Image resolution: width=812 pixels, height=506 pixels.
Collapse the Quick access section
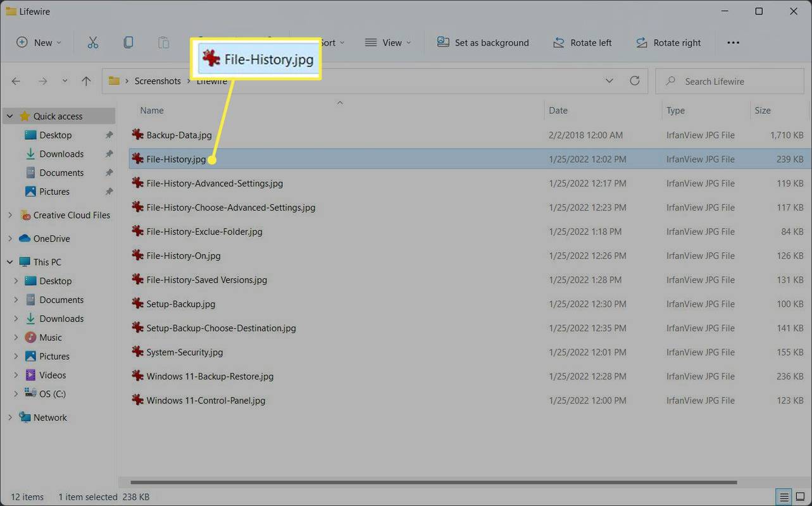[9, 116]
